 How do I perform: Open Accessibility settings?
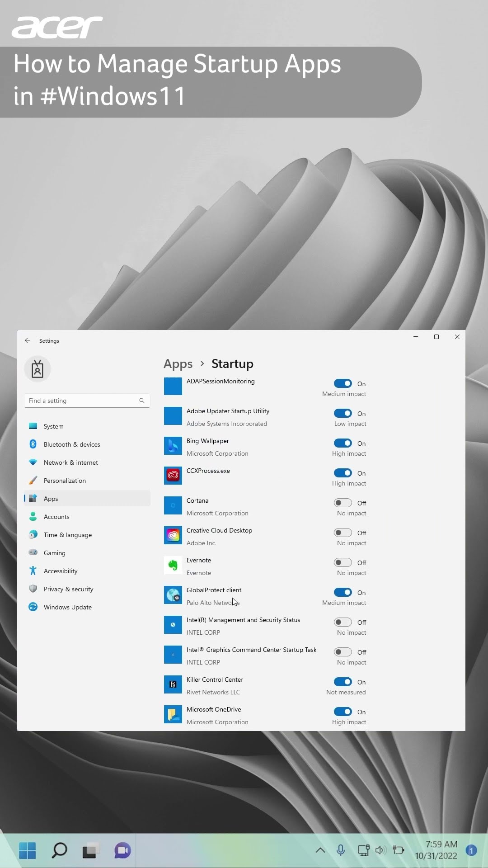click(x=87, y=571)
